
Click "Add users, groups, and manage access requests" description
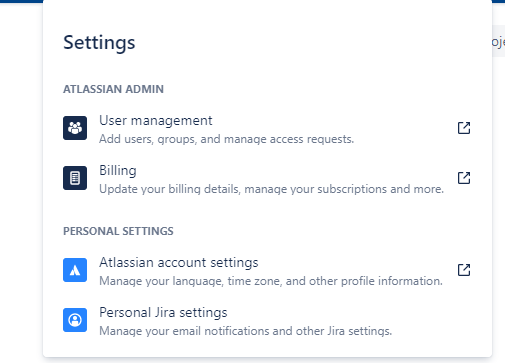227,139
